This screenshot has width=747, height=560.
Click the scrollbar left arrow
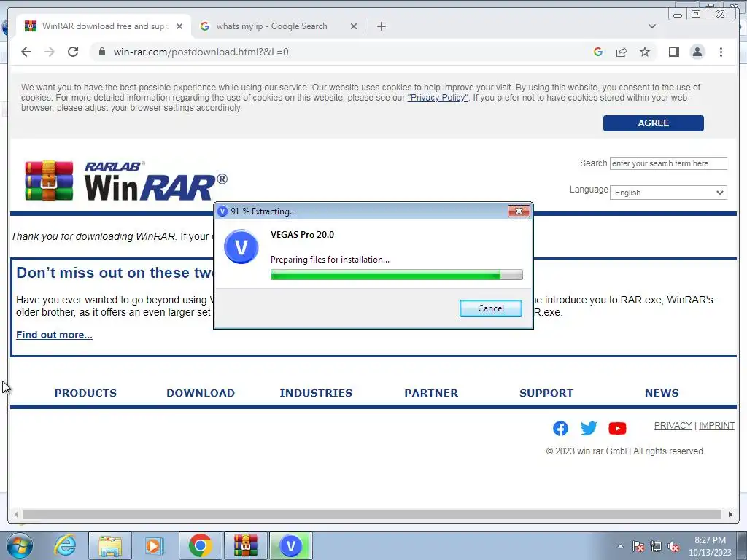click(x=16, y=514)
